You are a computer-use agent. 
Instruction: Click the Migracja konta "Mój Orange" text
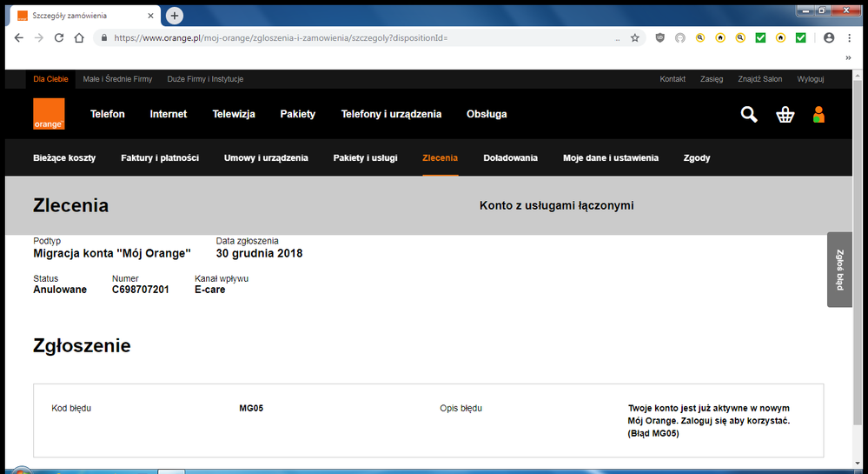coord(112,253)
